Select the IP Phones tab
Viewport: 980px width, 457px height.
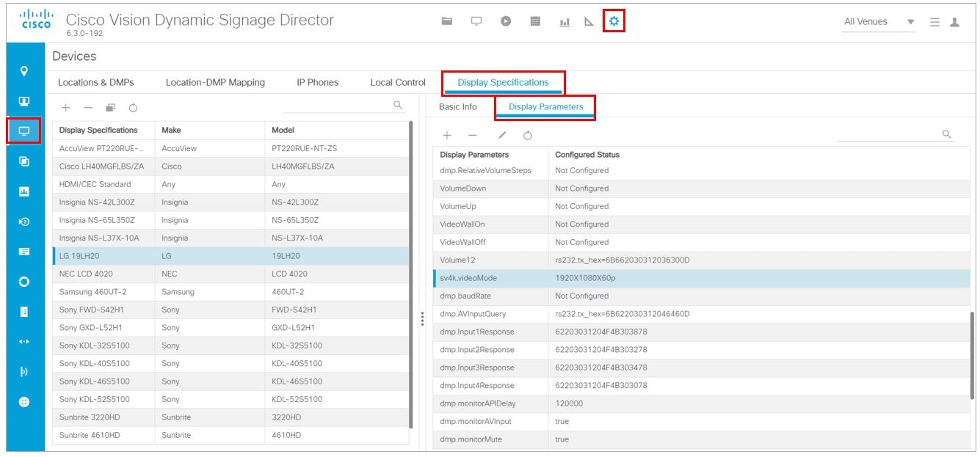tap(317, 82)
